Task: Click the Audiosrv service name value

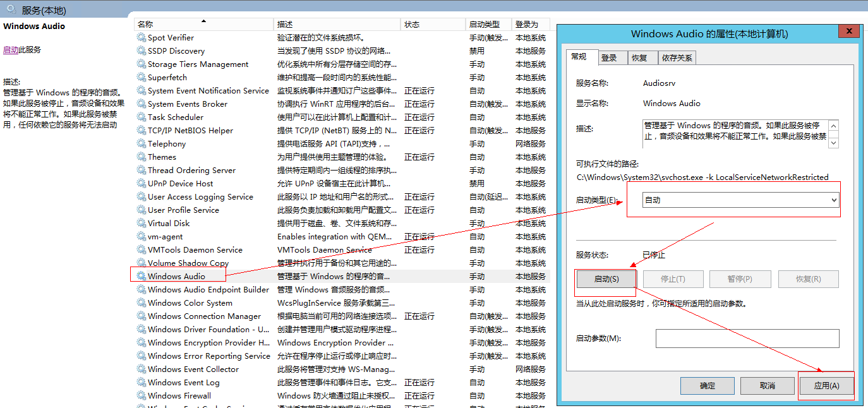Action: pos(660,83)
